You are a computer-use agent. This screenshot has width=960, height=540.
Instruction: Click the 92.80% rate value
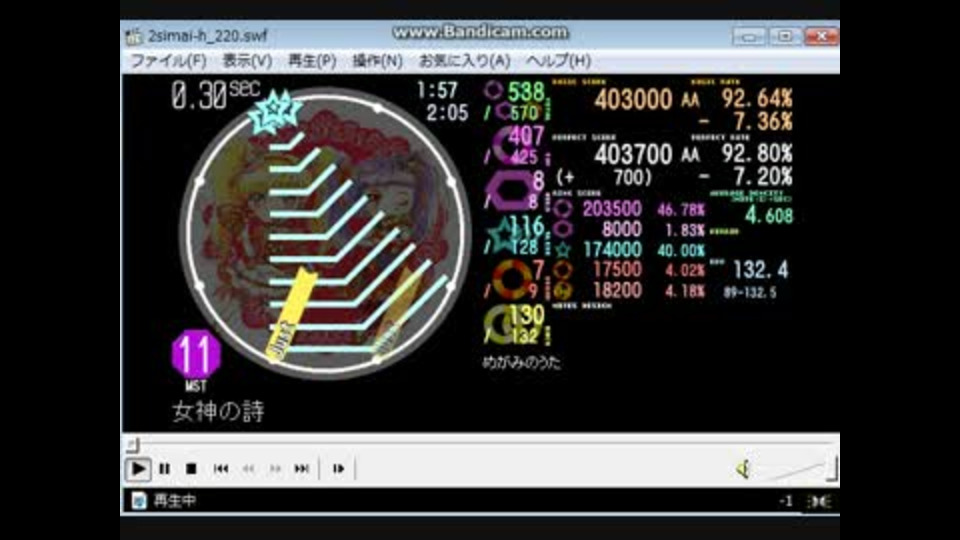757,153
